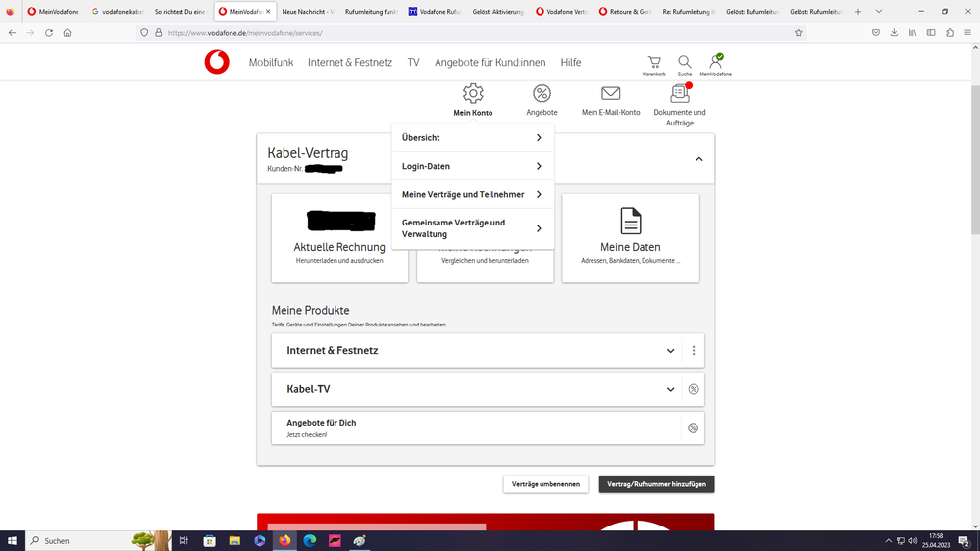Expand the Kabel-TV section
Viewport: 980px width, 551px height.
pos(670,390)
